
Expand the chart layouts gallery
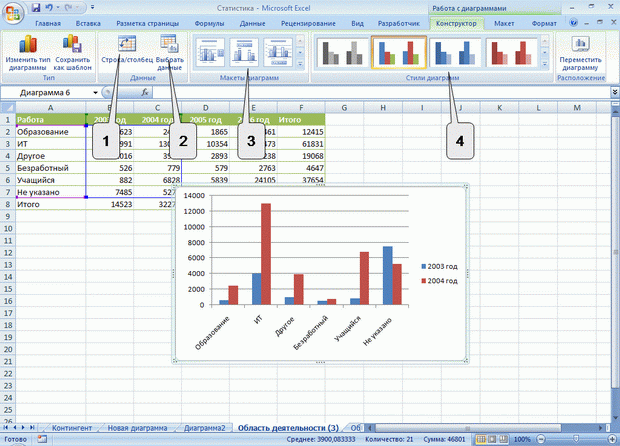(301, 64)
